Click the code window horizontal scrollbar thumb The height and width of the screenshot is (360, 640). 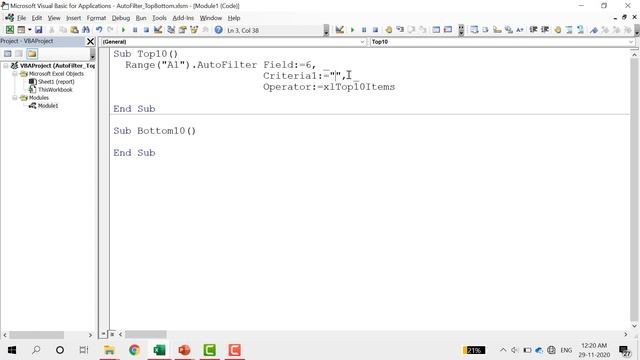click(146, 334)
